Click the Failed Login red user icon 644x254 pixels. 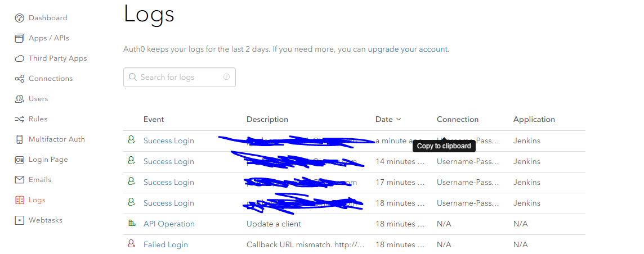pos(131,244)
